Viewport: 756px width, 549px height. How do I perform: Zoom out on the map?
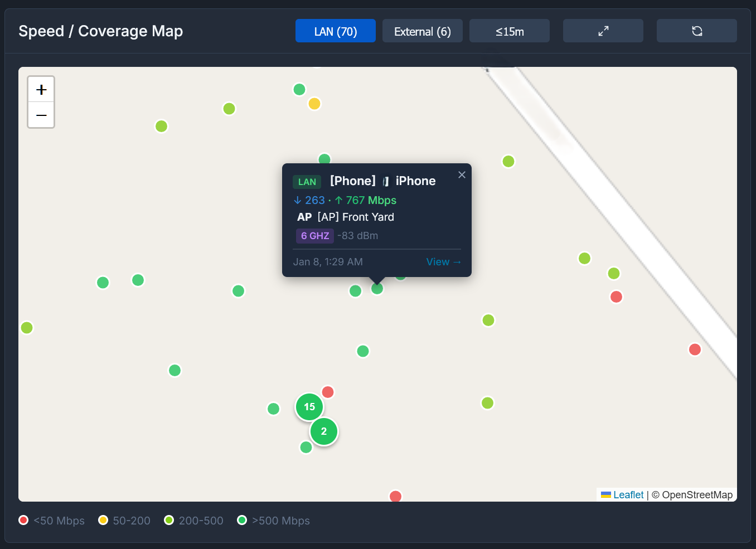41,115
